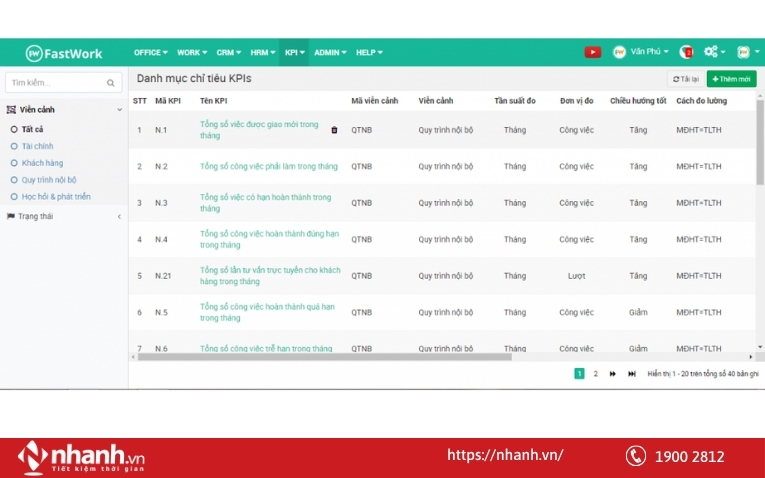Click the Viễn cảnh sidebar icon
This screenshot has width=765, height=478.
tap(11, 110)
